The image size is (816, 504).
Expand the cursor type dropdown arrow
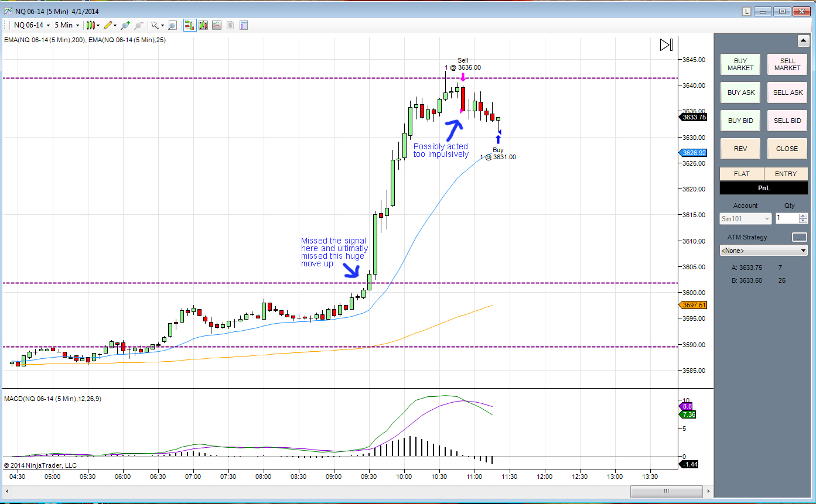click(x=162, y=26)
